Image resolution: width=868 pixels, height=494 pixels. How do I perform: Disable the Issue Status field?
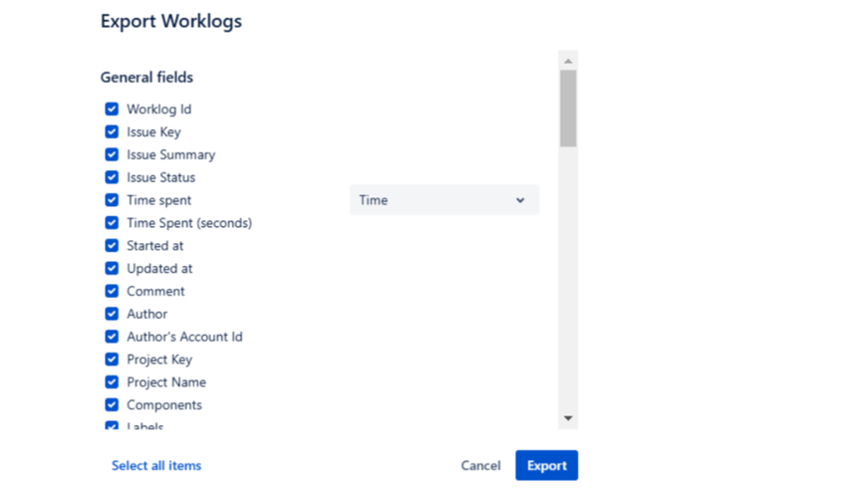point(112,177)
